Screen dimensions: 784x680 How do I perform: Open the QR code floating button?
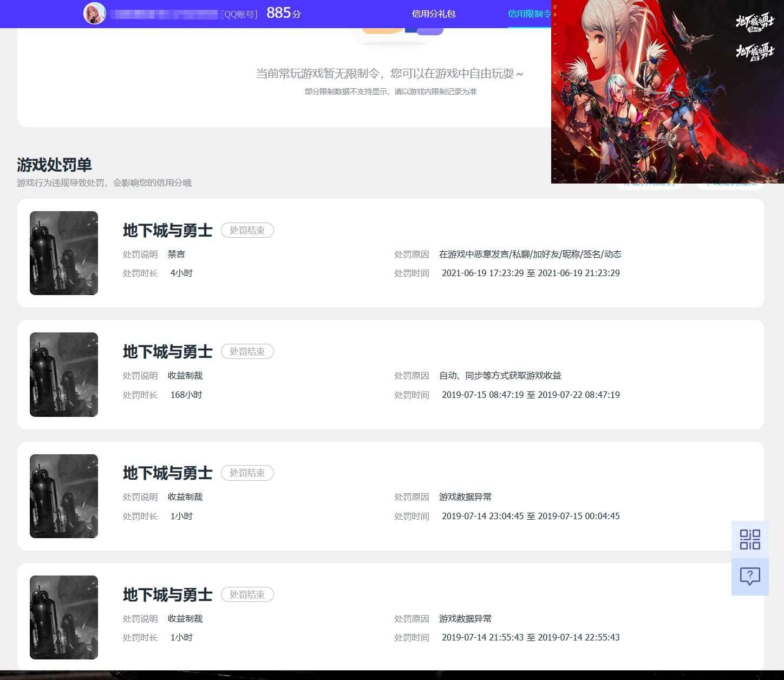[750, 539]
